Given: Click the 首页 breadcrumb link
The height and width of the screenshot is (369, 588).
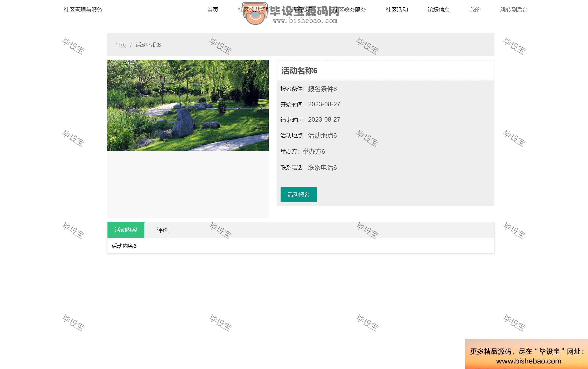Looking at the screenshot, I should click(x=121, y=45).
